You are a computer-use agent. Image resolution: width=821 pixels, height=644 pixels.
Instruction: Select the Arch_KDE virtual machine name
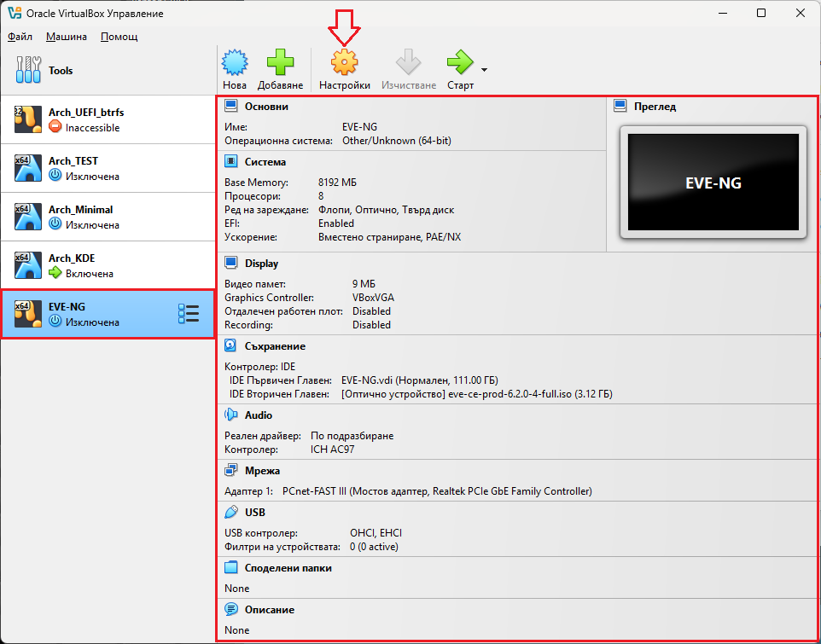(x=72, y=258)
